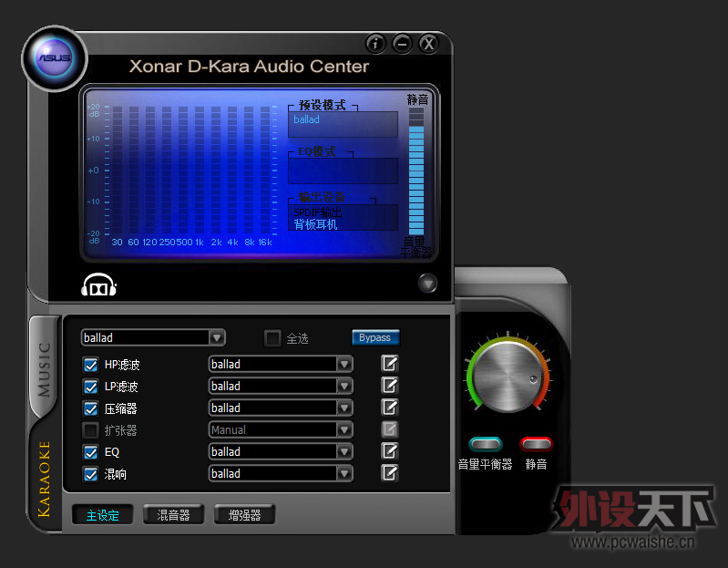Enable the 扩张器 checkbox
This screenshot has height=568, width=728.
90,430
